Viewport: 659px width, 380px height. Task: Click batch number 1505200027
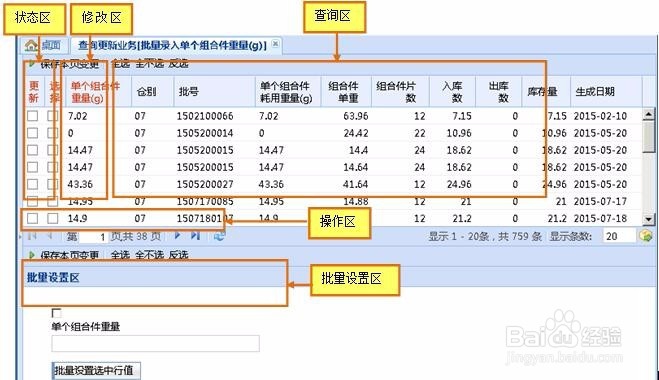(x=205, y=184)
